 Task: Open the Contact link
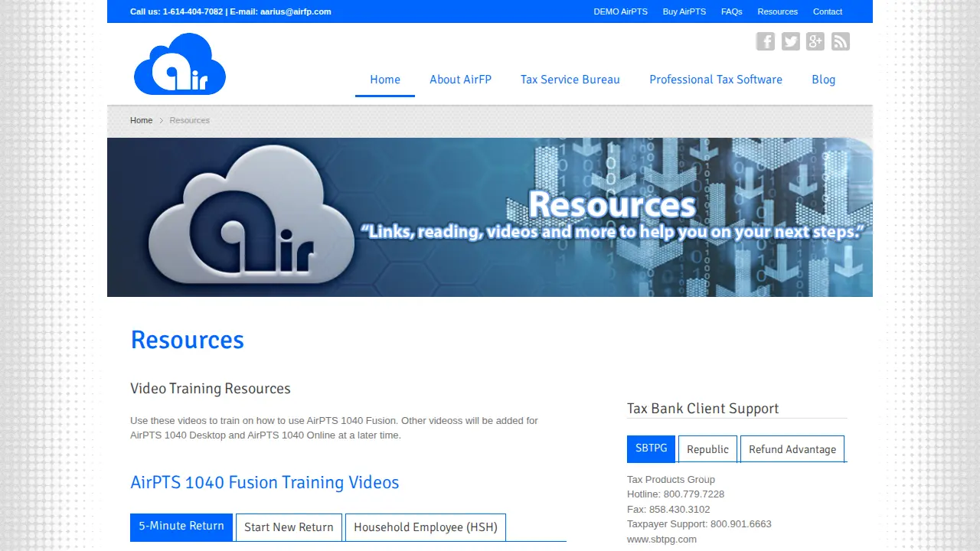coord(828,11)
